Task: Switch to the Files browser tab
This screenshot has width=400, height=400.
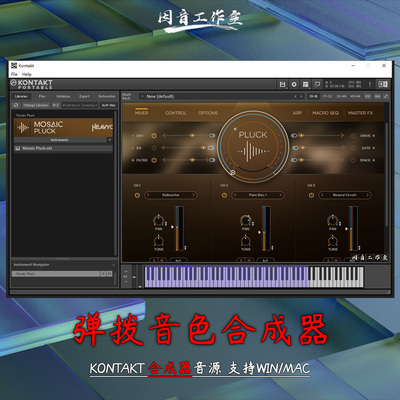Action: coord(42,96)
